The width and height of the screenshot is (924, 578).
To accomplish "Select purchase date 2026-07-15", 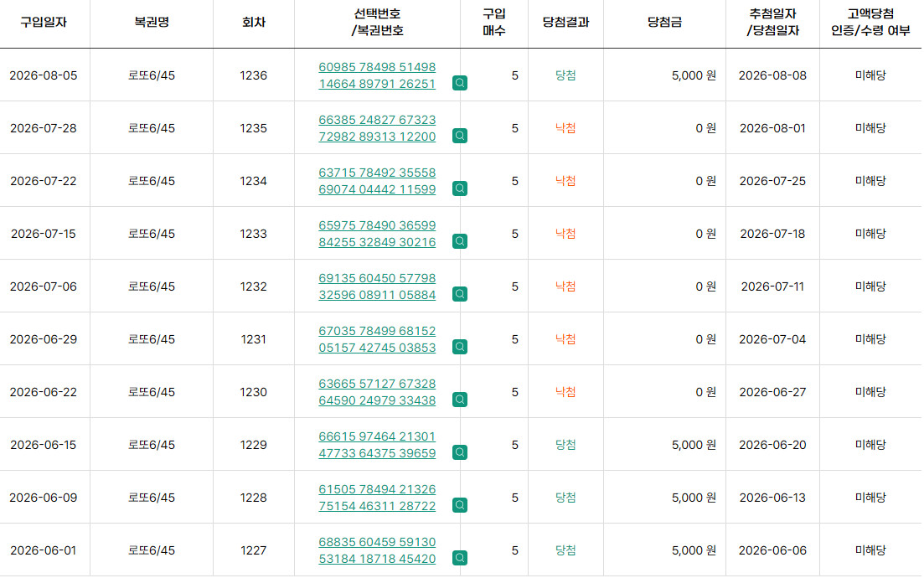I will point(44,234).
